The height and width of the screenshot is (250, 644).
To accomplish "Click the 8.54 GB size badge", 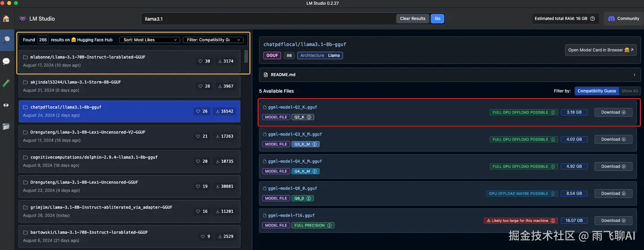I will point(574,194).
